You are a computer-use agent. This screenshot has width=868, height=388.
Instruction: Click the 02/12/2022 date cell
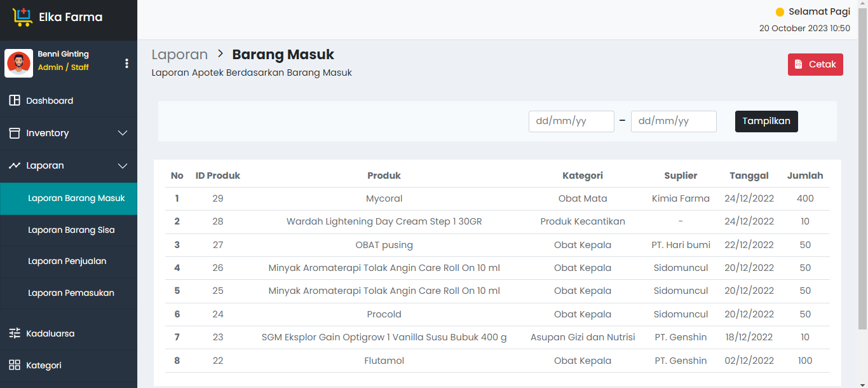[749, 361]
